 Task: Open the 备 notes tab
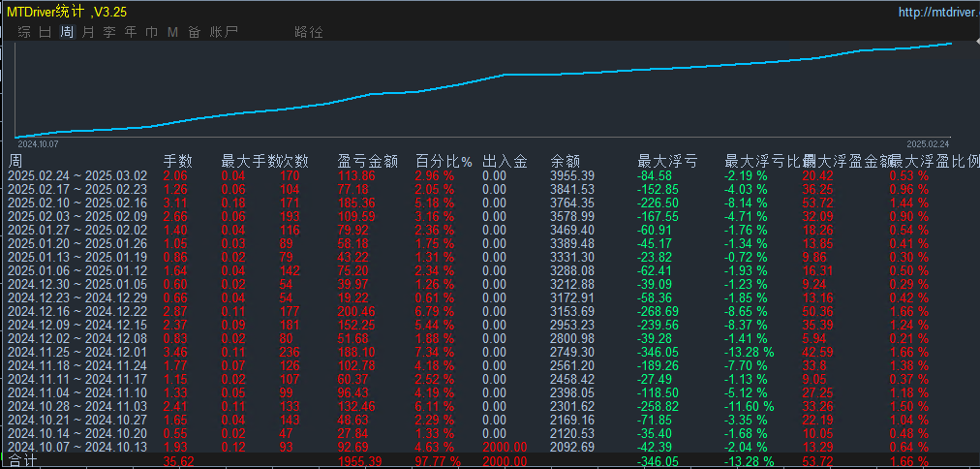pos(195,32)
